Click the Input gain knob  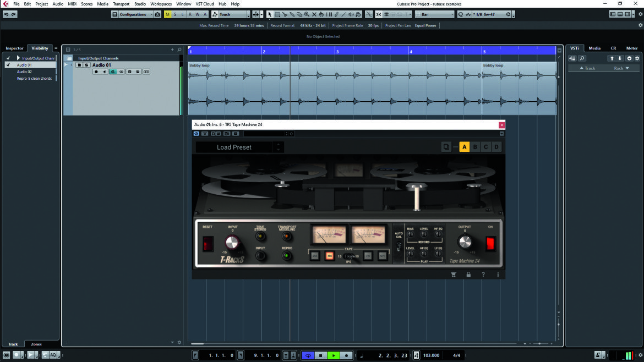click(x=232, y=243)
